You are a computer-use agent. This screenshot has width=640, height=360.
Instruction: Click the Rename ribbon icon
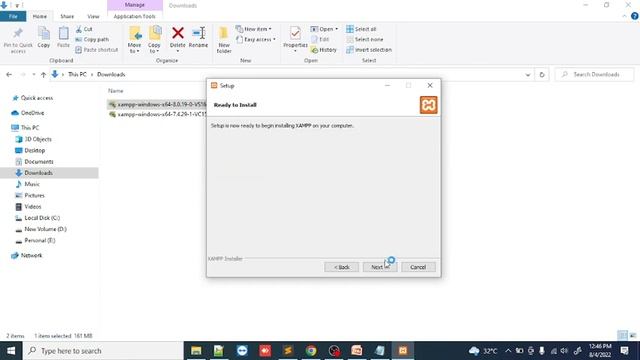[198, 38]
